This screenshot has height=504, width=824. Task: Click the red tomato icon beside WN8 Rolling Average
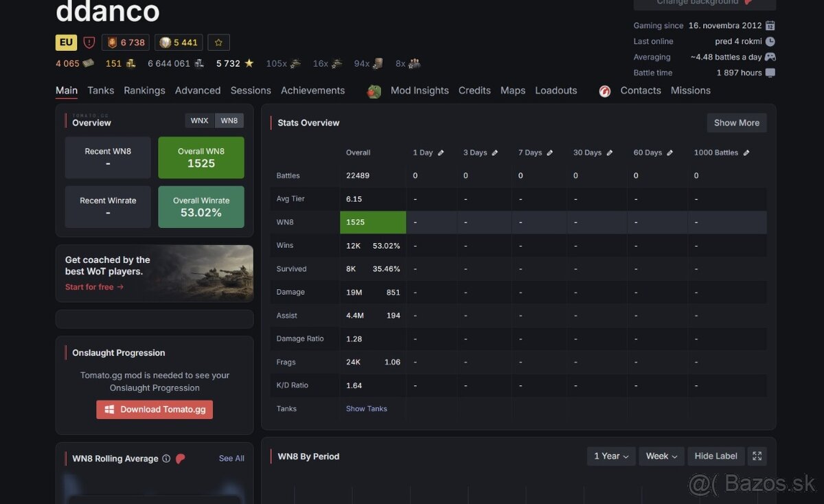[x=181, y=459]
